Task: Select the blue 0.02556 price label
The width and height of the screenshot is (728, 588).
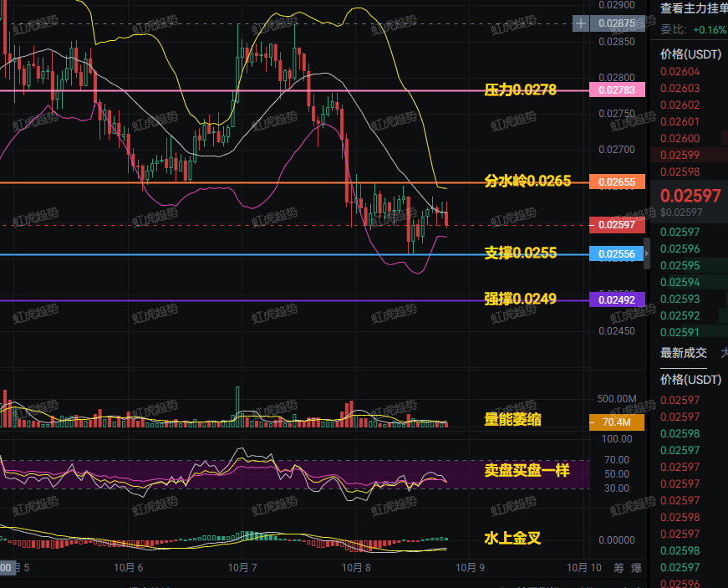Action: coord(617,253)
